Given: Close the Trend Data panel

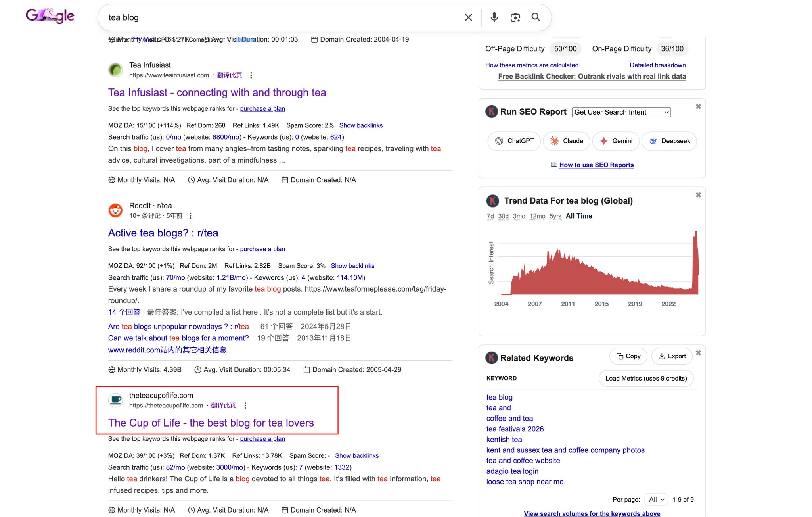Looking at the screenshot, I should pyautogui.click(x=698, y=195).
